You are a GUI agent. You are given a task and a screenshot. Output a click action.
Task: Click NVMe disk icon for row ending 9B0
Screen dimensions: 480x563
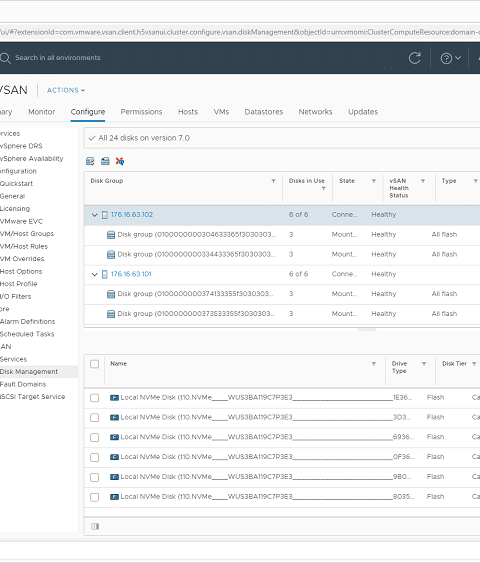tap(114, 477)
